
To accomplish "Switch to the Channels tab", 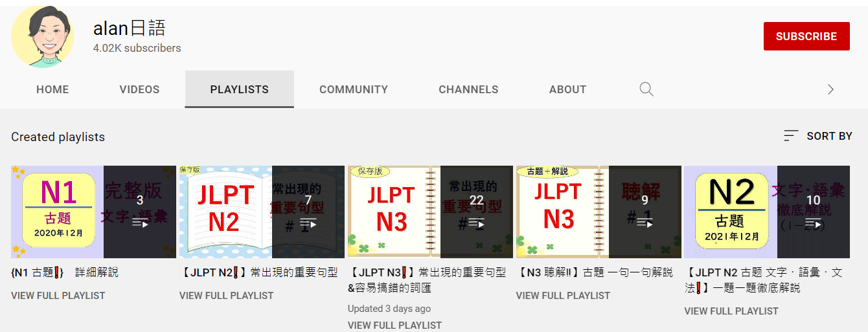I will pyautogui.click(x=468, y=89).
